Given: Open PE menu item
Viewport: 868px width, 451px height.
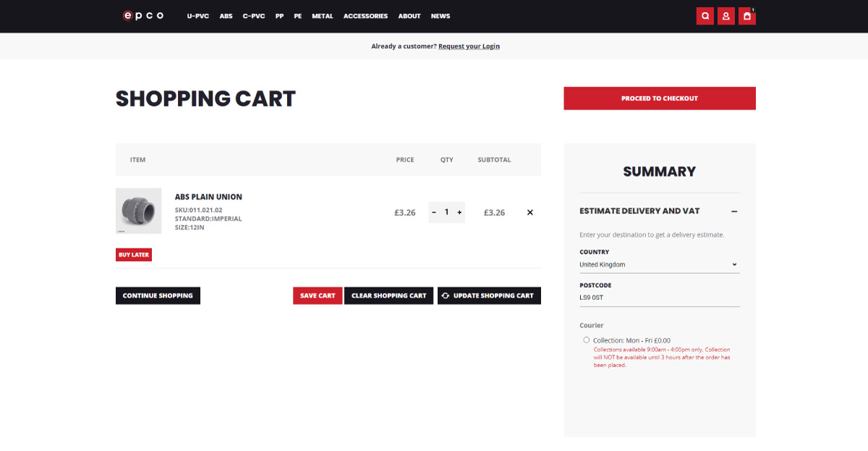Looking at the screenshot, I should click(298, 16).
